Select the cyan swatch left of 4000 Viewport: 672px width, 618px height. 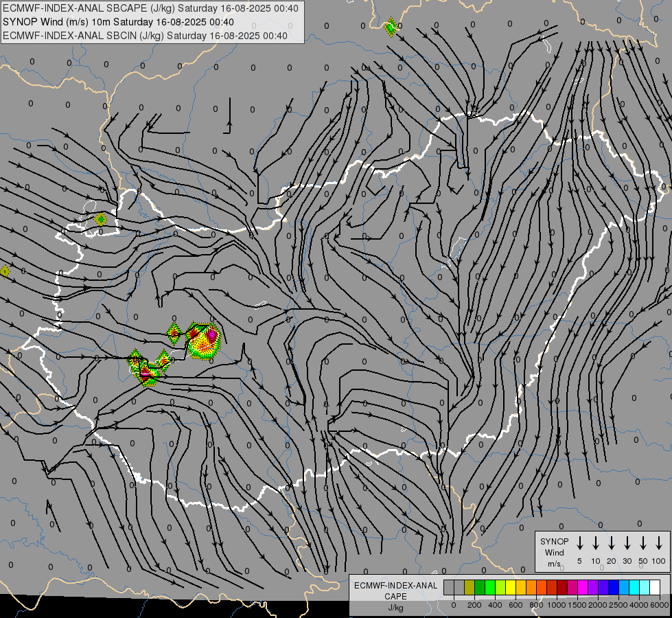click(635, 587)
